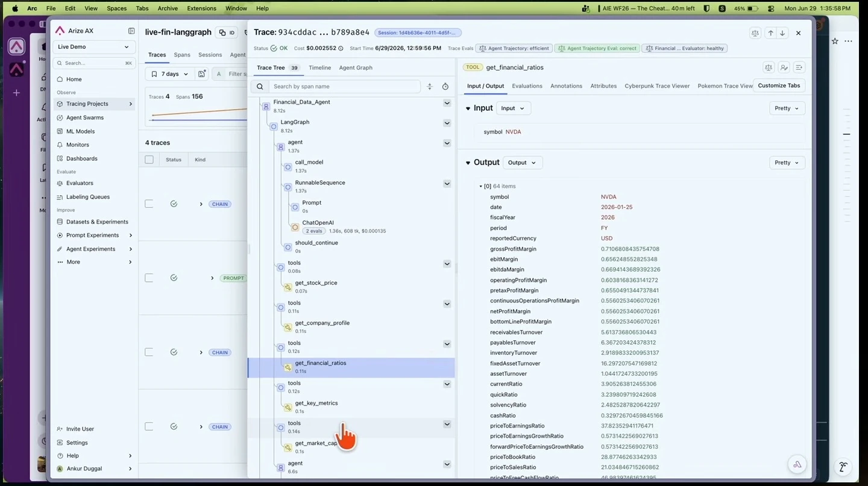
Task: Switch to the Spans tab
Action: click(x=182, y=55)
